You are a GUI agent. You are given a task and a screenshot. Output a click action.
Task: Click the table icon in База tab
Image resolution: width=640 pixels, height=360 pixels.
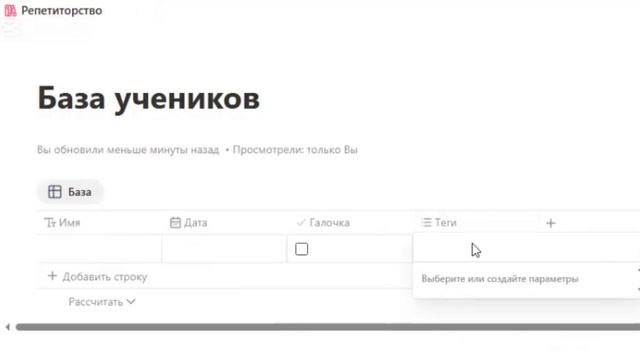pos(55,192)
